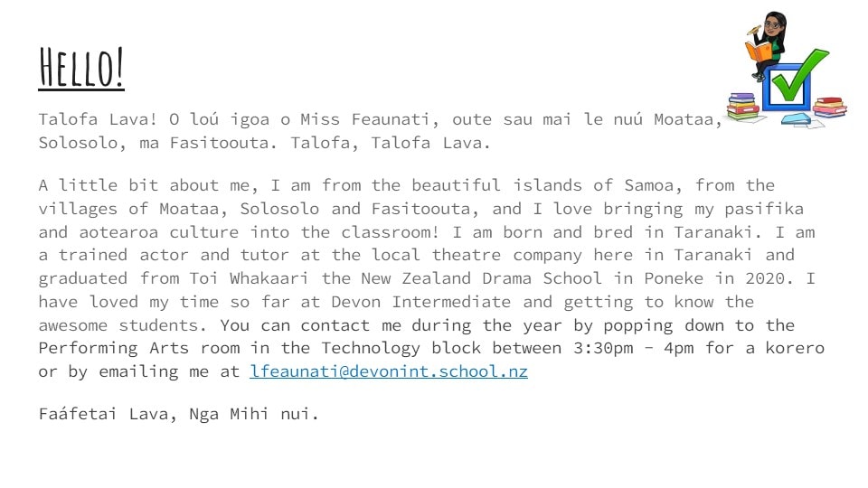Click the large green checkmark
The width and height of the screenshot is (868, 488).
(x=800, y=73)
